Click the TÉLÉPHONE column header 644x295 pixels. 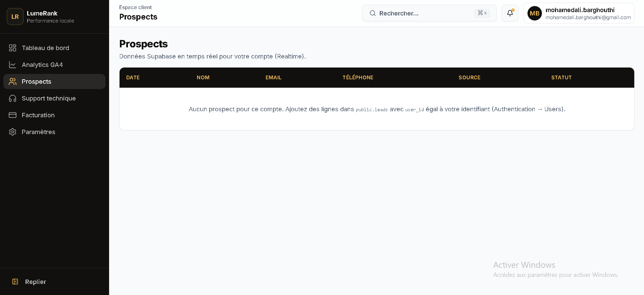tap(358, 78)
